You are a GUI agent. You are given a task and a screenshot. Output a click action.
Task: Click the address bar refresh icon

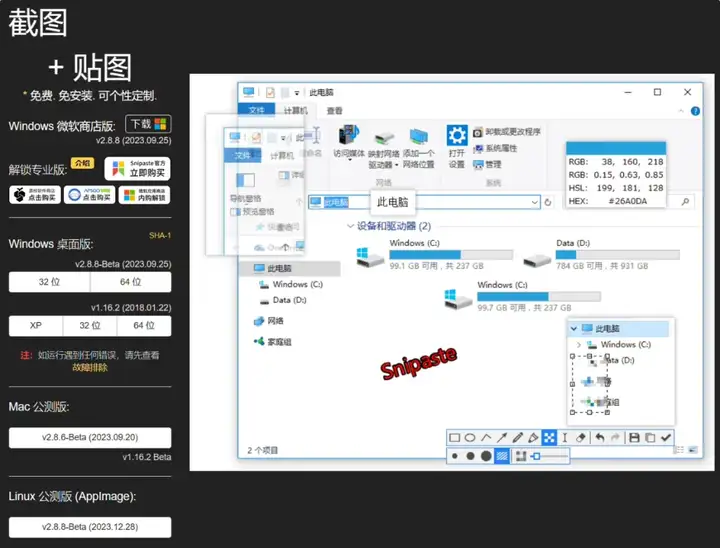point(548,202)
